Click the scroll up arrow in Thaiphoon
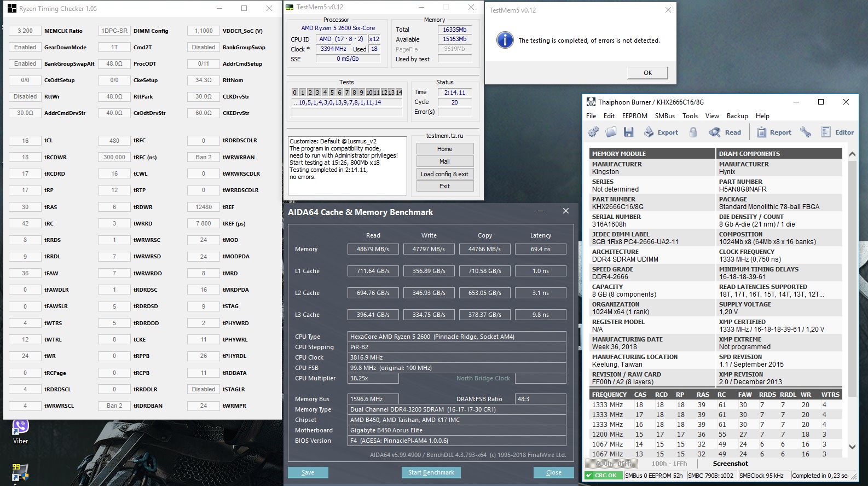Screen dimensions: 868x486 pyautogui.click(x=852, y=154)
